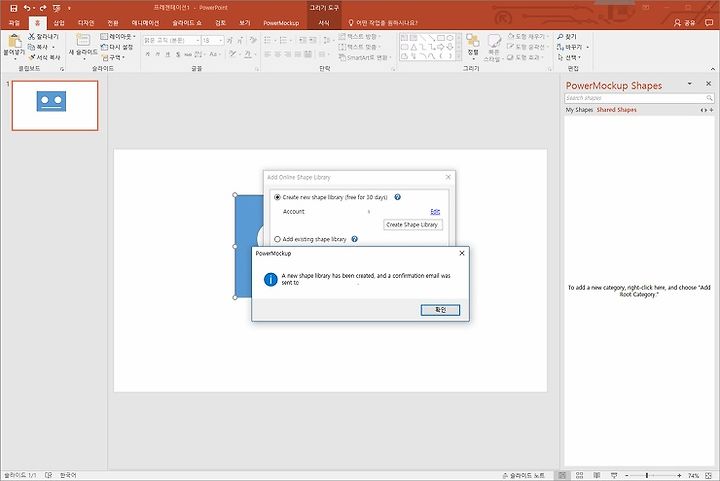This screenshot has width=720, height=481.
Task: Switch to Shared Shapes tab
Action: click(x=616, y=110)
